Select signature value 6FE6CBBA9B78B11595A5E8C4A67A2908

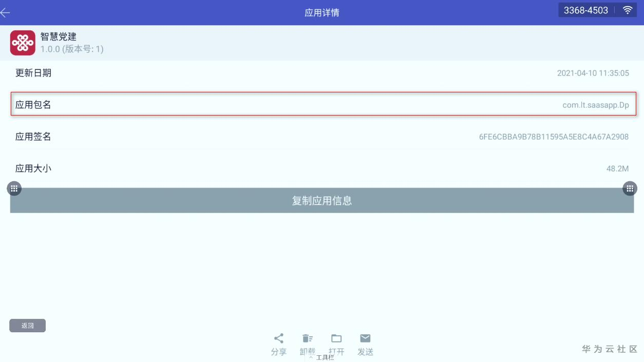click(x=554, y=137)
